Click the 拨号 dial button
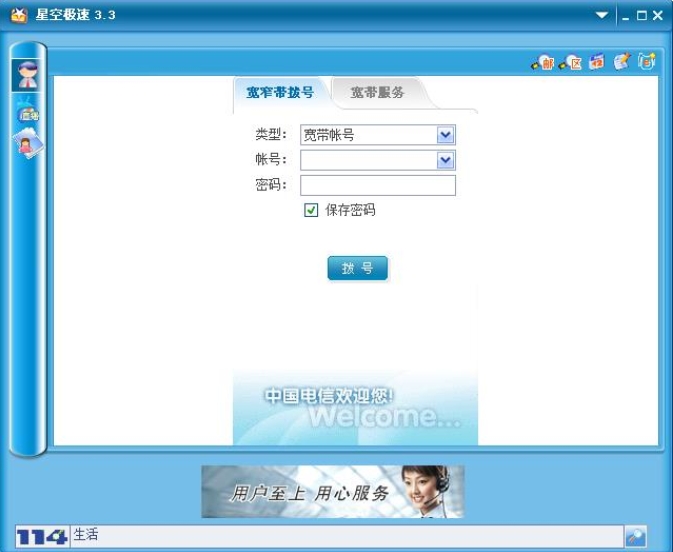Image resolution: width=673 pixels, height=552 pixels. point(358,268)
